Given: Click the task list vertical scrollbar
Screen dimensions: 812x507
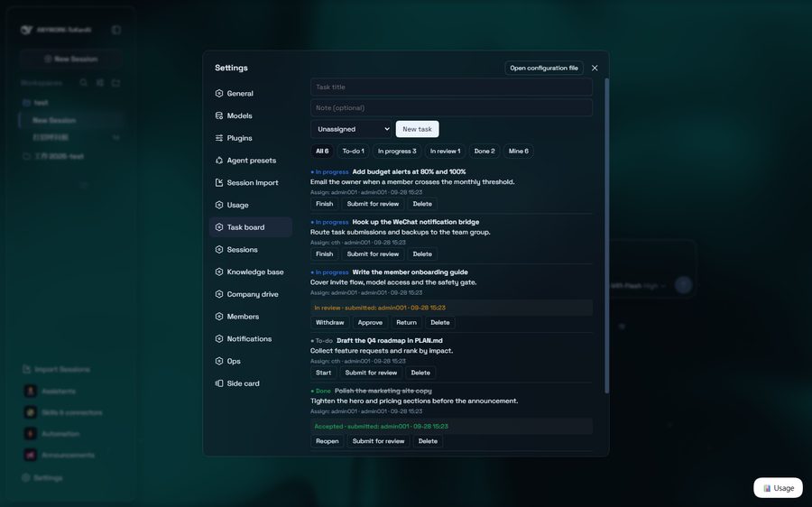Looking at the screenshot, I should click(x=606, y=235).
